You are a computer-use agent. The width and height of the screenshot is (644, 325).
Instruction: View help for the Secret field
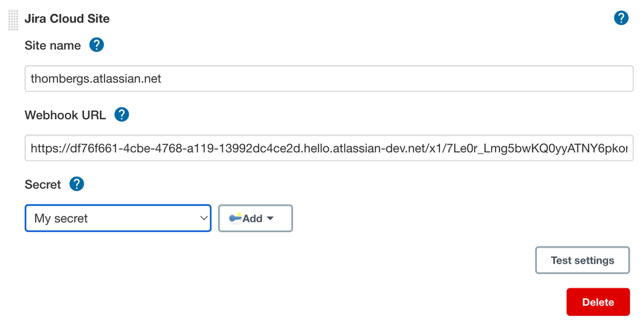pyautogui.click(x=77, y=184)
